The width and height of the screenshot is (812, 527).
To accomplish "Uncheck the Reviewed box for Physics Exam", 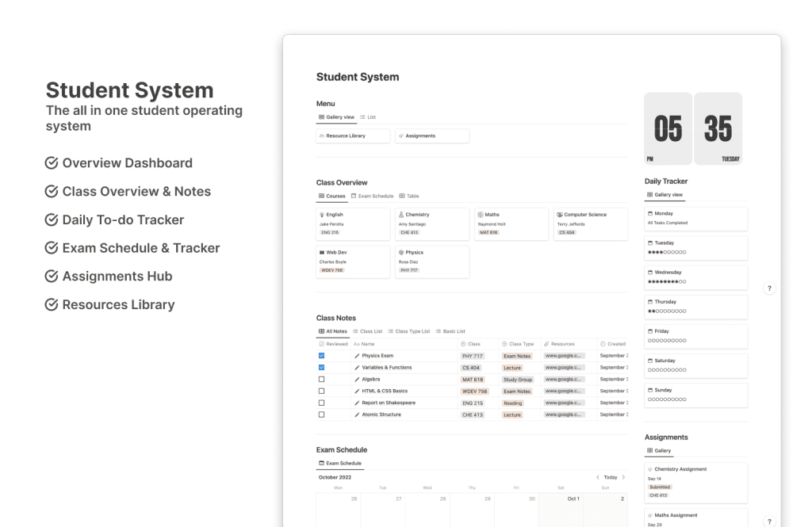I will [321, 356].
